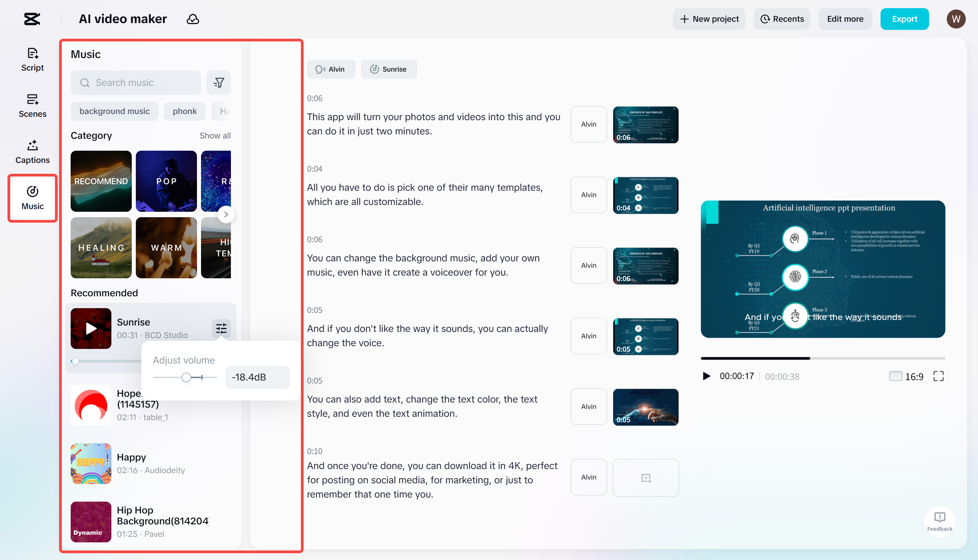Expand more music categories with the arrow
The image size is (978, 560).
click(x=226, y=214)
